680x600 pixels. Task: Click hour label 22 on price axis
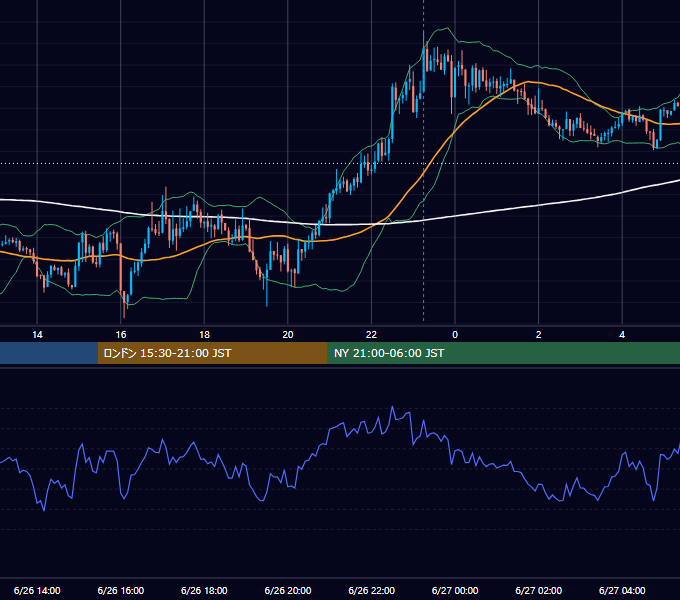click(x=372, y=335)
